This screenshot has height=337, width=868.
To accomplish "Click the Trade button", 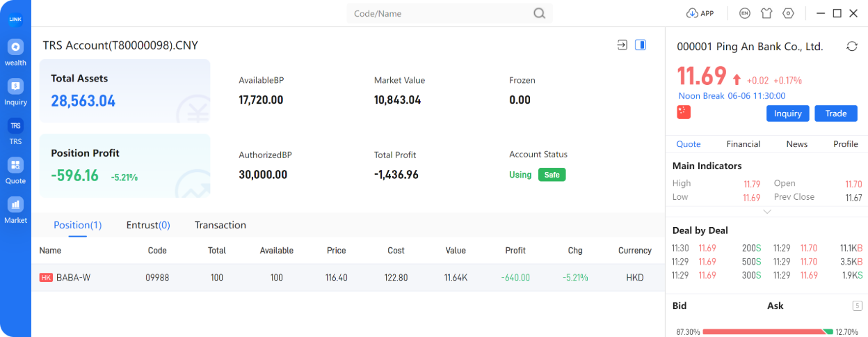I will (x=836, y=113).
